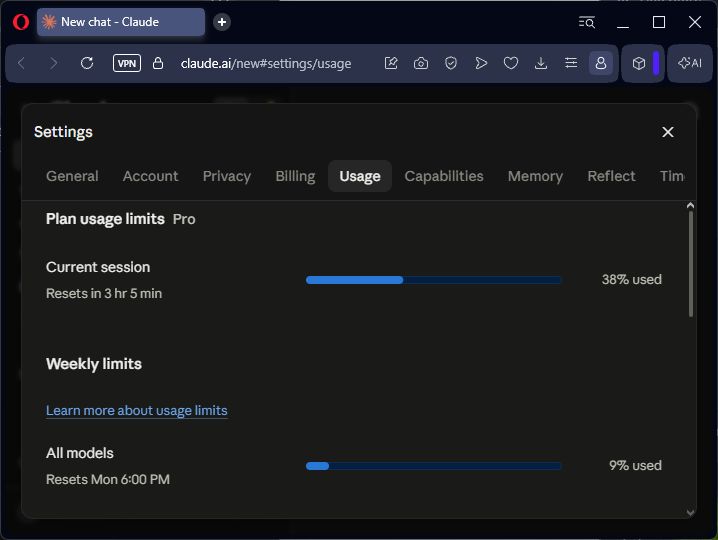718x540 pixels.
Task: Open the send flow arrow icon
Action: 481,63
